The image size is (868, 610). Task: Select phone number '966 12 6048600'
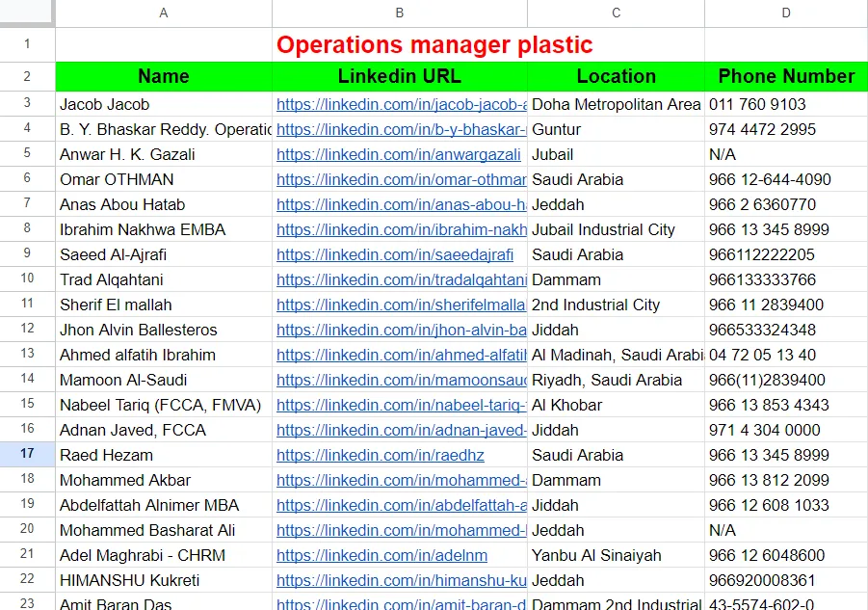[786, 555]
